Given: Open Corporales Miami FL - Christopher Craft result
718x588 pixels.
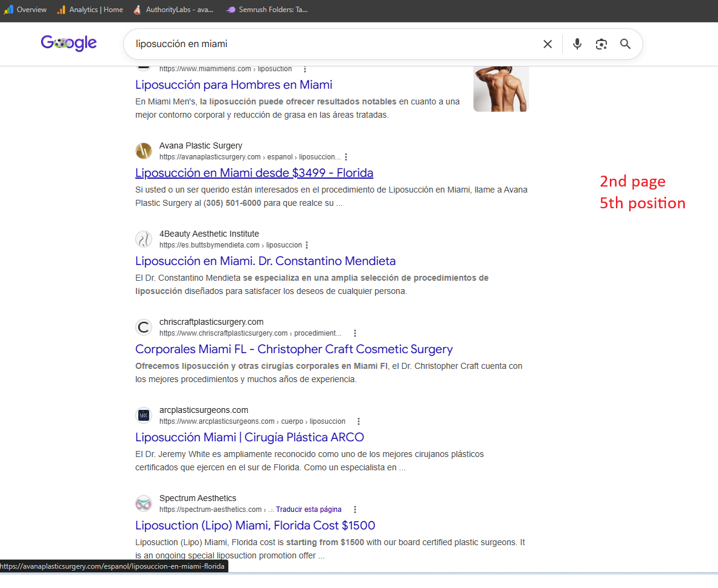Looking at the screenshot, I should 294,349.
